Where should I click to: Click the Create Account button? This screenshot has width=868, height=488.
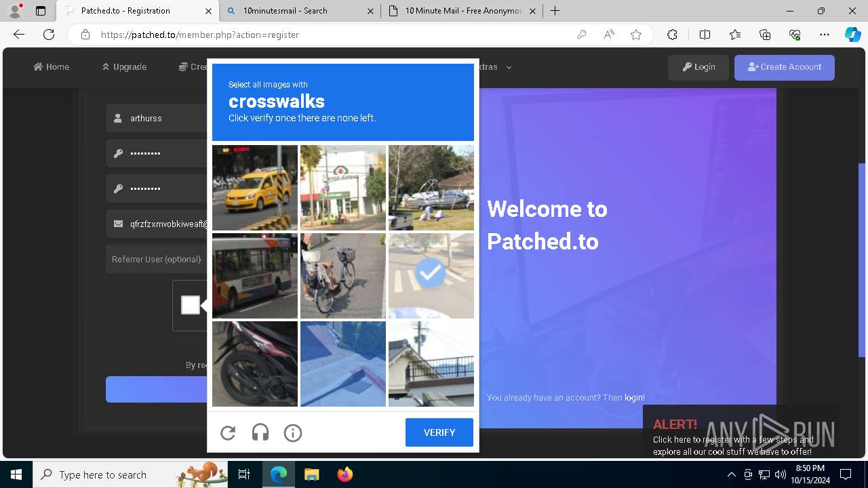(785, 67)
